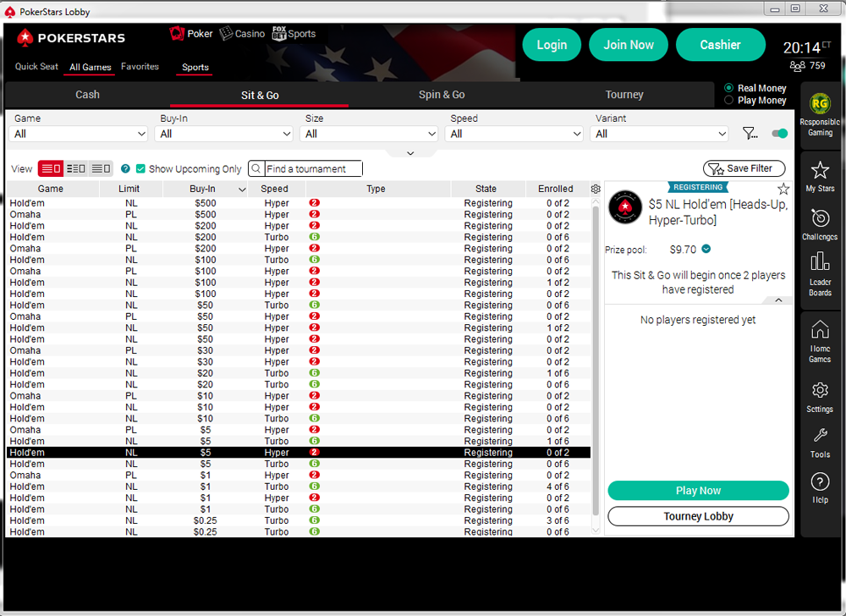Image resolution: width=846 pixels, height=616 pixels.
Task: Open the Responsible Gaming icon
Action: click(820, 103)
